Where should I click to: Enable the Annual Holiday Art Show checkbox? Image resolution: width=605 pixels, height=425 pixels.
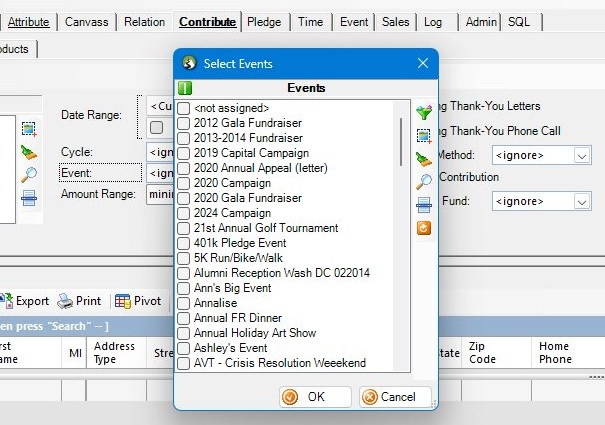pos(184,333)
